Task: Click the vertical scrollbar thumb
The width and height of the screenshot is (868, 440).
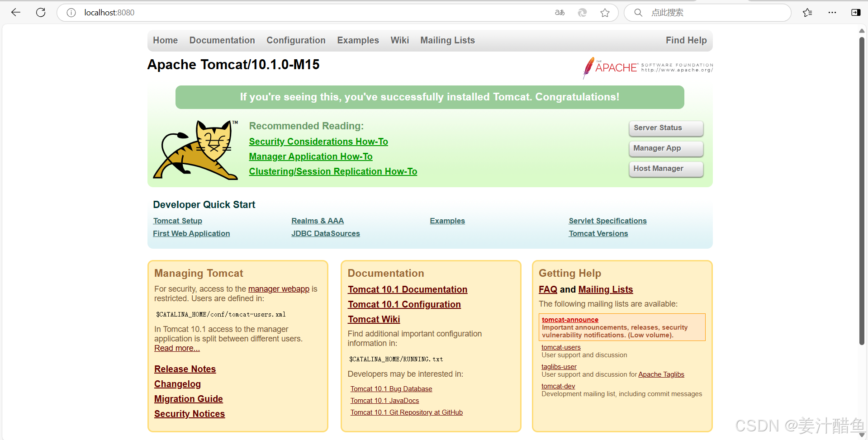Action: click(x=862, y=190)
